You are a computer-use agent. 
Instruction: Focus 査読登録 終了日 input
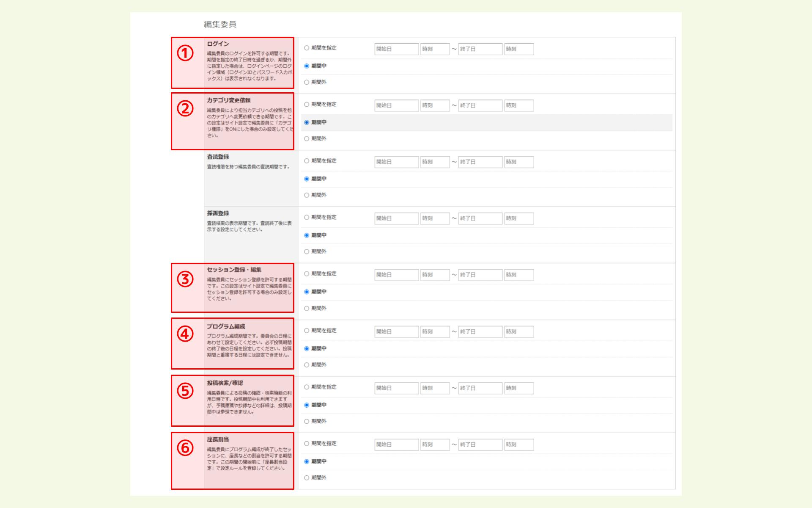point(480,162)
